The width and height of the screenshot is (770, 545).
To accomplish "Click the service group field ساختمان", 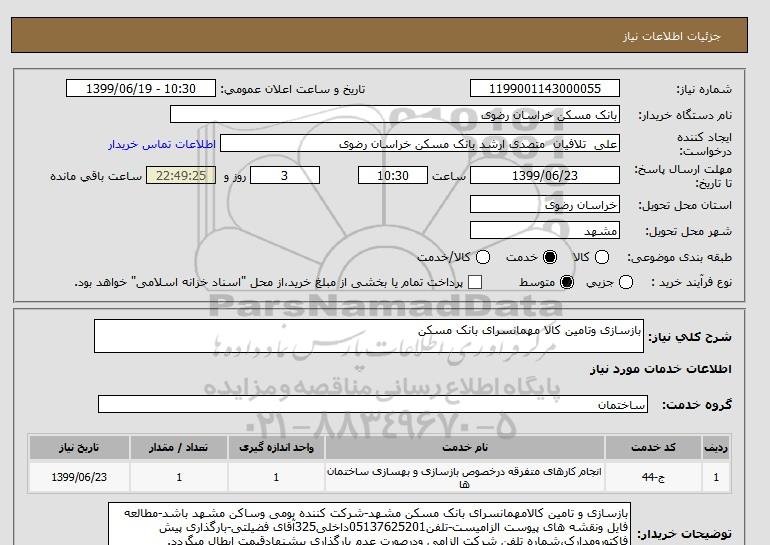I will [373, 404].
